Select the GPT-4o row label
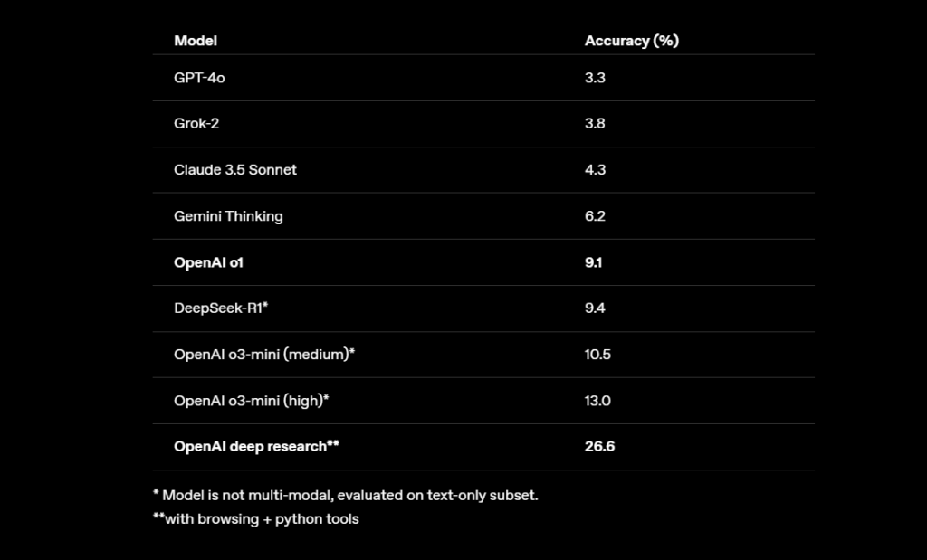Image resolution: width=927 pixels, height=560 pixels. [199, 78]
